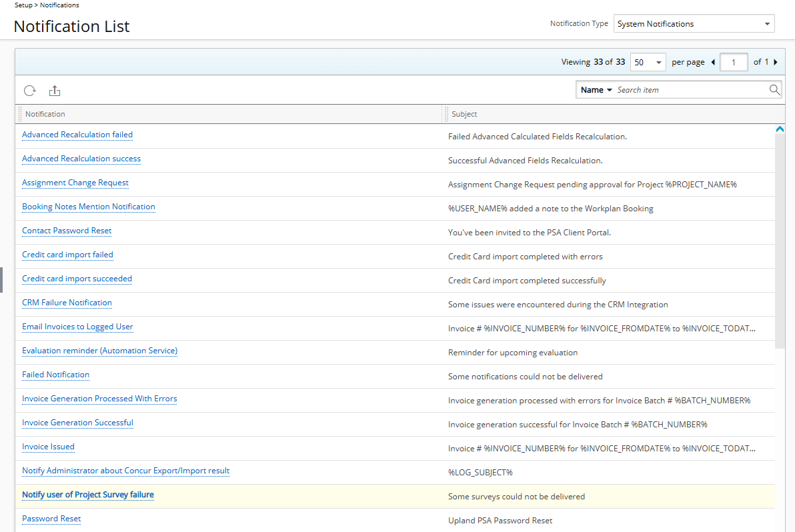Expand the Name search filter dropdown
795x532 pixels.
click(596, 90)
